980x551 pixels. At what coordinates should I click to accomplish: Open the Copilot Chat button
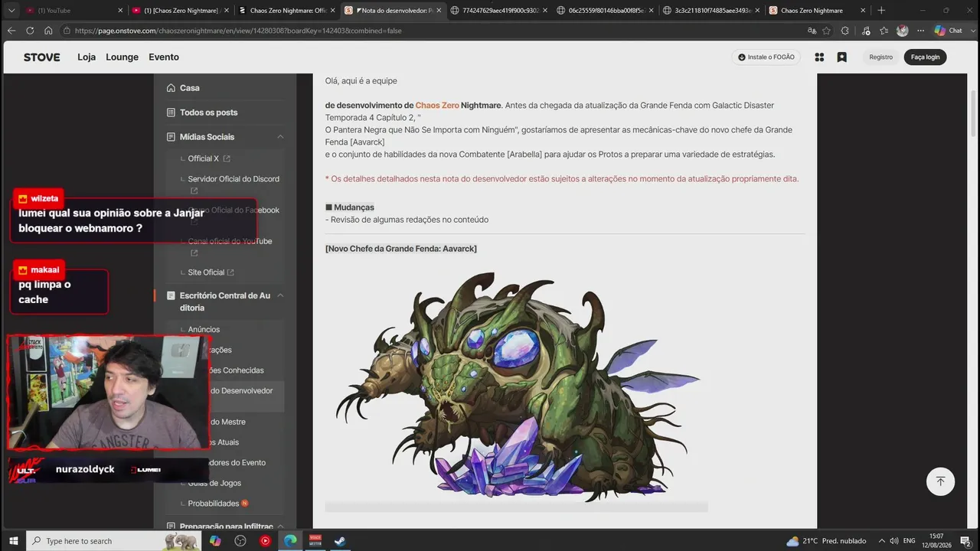pos(949,31)
